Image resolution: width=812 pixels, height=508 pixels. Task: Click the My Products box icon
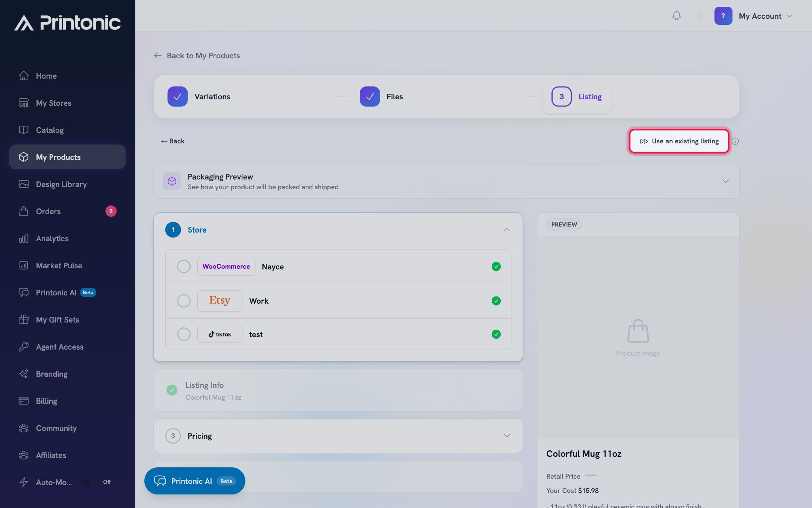click(24, 157)
